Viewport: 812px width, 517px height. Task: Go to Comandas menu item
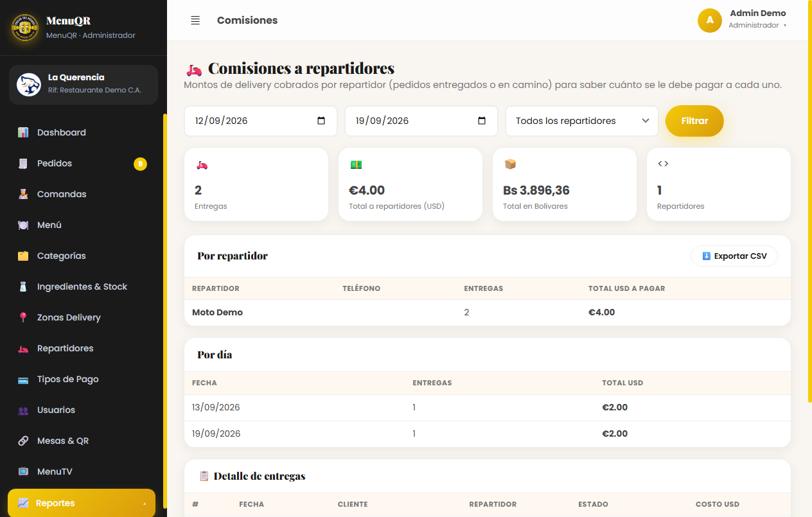click(82, 194)
